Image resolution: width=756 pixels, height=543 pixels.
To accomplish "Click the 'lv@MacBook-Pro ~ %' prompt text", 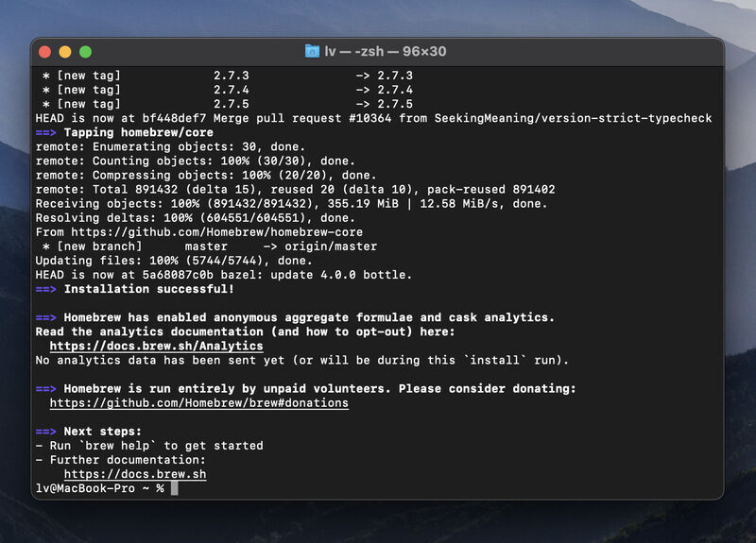I will 100,488.
